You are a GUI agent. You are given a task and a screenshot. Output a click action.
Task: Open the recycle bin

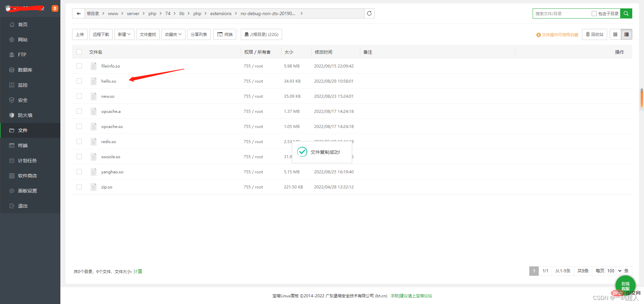pyautogui.click(x=594, y=34)
